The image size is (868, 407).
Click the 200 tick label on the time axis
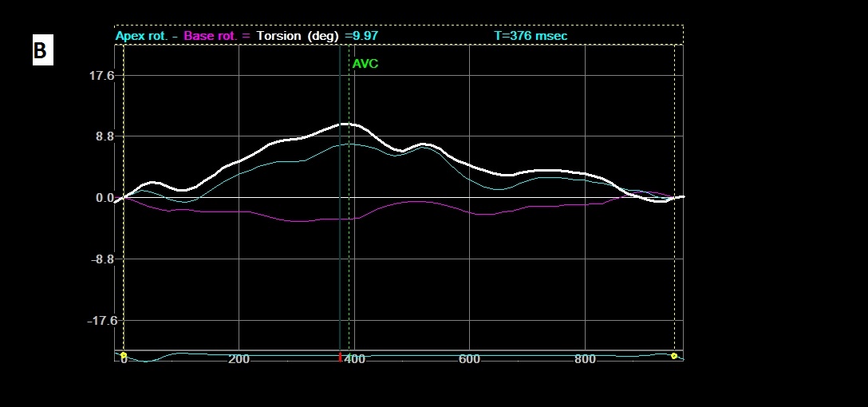[239, 360]
